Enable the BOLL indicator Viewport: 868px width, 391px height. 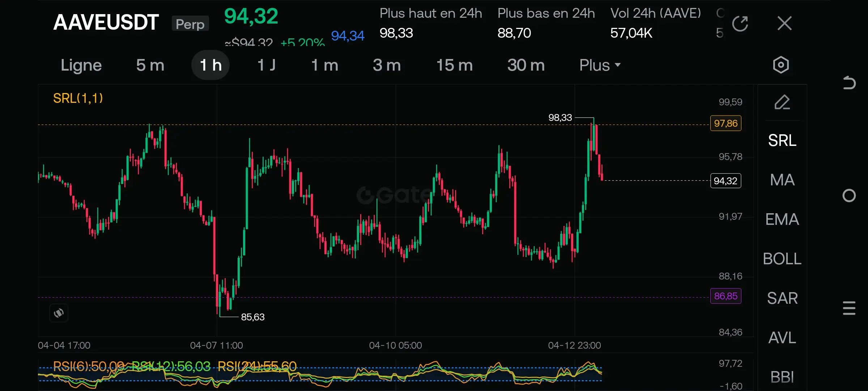[782, 259]
